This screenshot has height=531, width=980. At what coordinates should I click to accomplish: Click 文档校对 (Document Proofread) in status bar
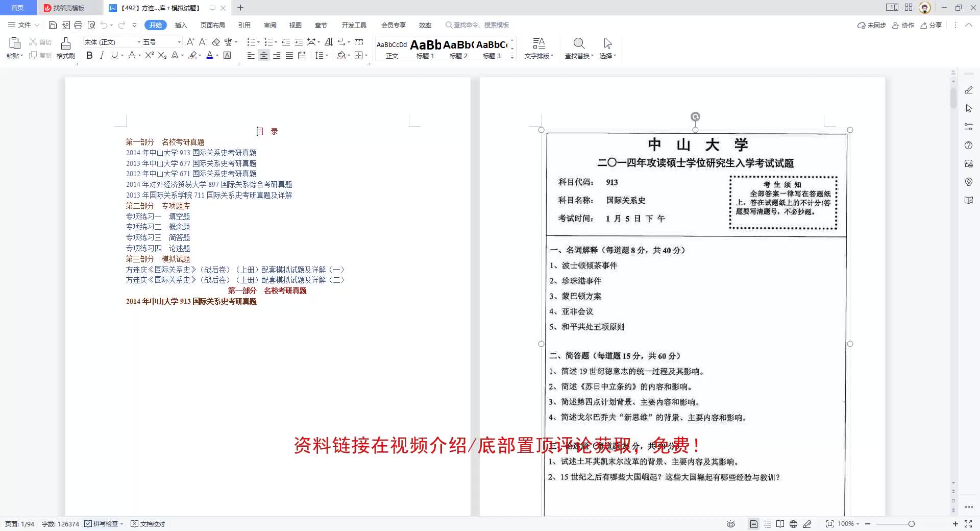point(148,524)
